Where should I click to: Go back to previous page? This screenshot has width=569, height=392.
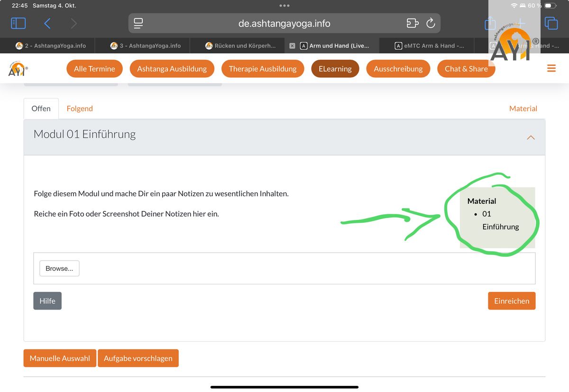[x=47, y=23]
